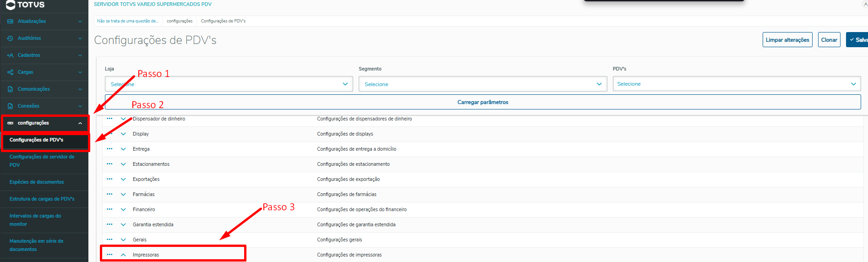Click the configurações link icon
868x262 pixels.
point(10,123)
